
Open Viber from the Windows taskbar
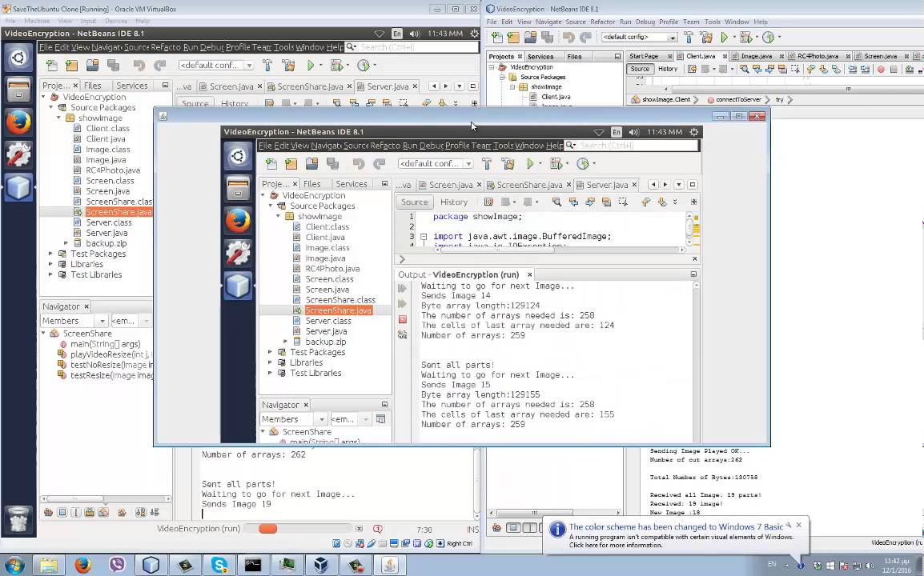[x=117, y=566]
